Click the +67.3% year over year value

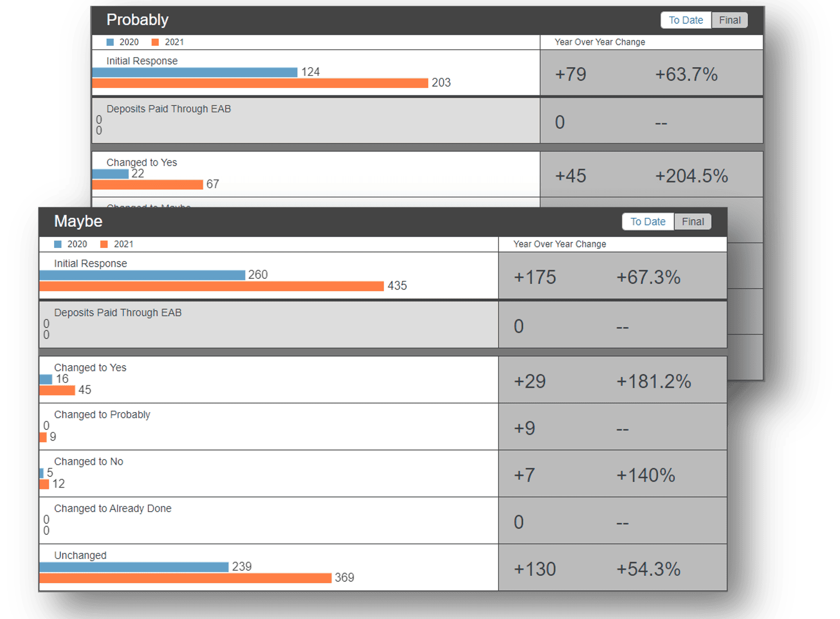pyautogui.click(x=648, y=277)
